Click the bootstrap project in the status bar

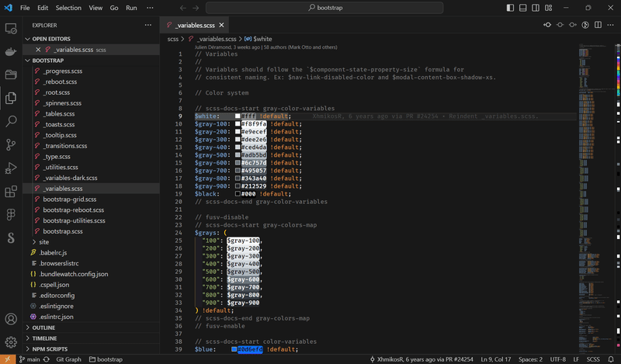pos(106,359)
